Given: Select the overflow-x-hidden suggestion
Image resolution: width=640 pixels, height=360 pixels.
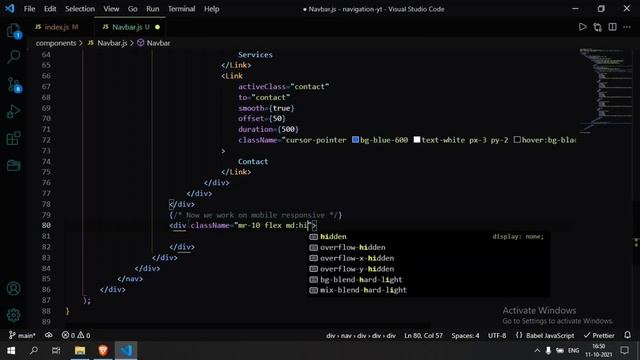Looking at the screenshot, I should [x=428, y=258].
